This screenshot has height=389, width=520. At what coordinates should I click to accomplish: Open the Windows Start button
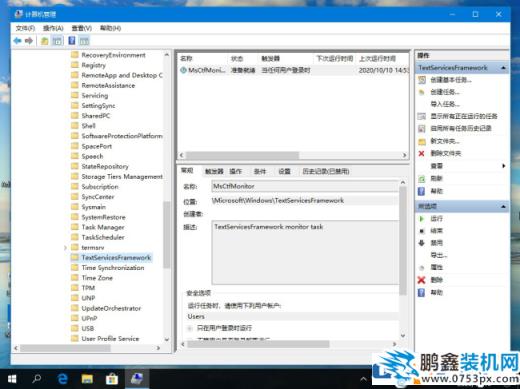[x=12, y=379]
